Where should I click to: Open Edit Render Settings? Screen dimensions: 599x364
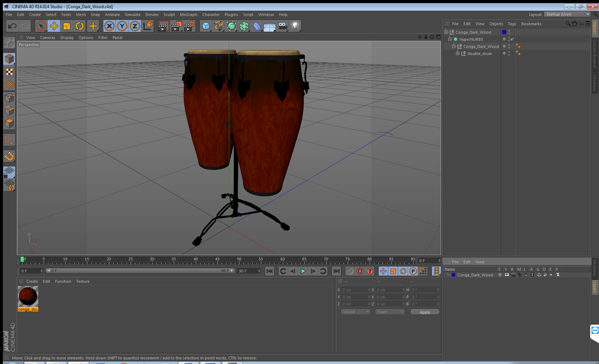[x=189, y=26]
